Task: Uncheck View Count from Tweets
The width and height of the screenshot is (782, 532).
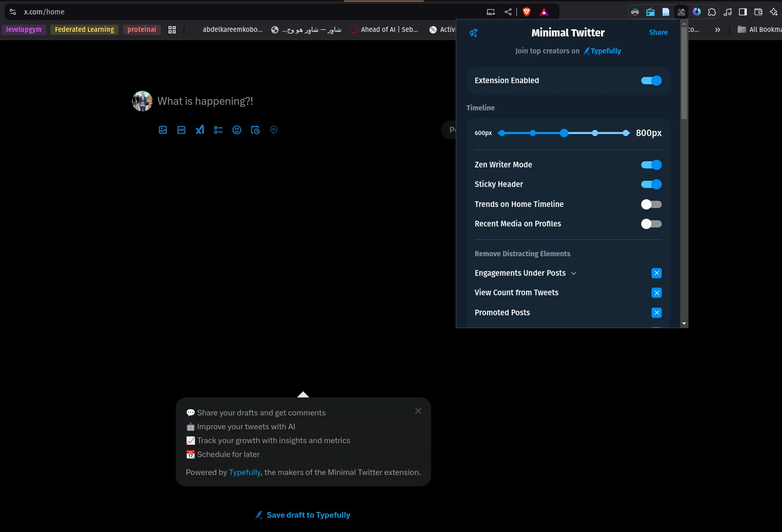Action: click(657, 293)
